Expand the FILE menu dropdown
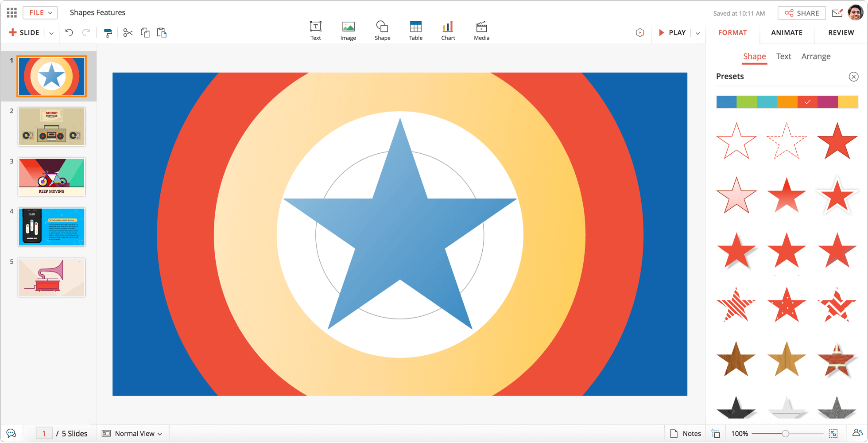 tap(40, 12)
